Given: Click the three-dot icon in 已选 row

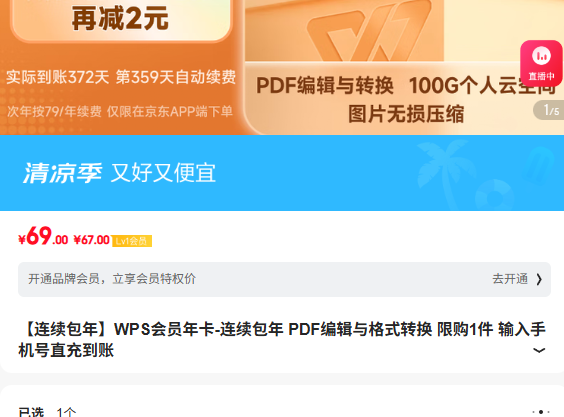Looking at the screenshot, I should pyautogui.click(x=541, y=412).
